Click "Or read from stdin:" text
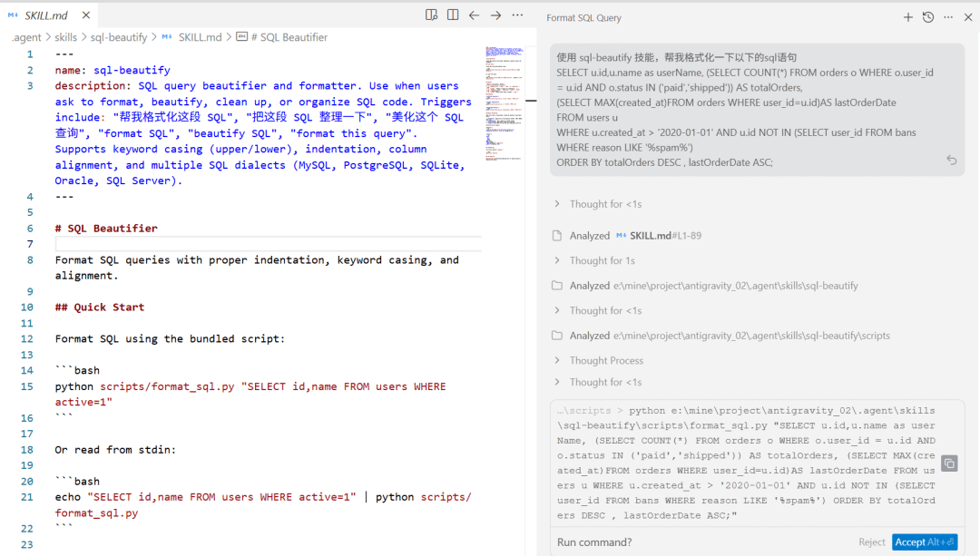Viewport: 980px width, 556px height. (115, 450)
